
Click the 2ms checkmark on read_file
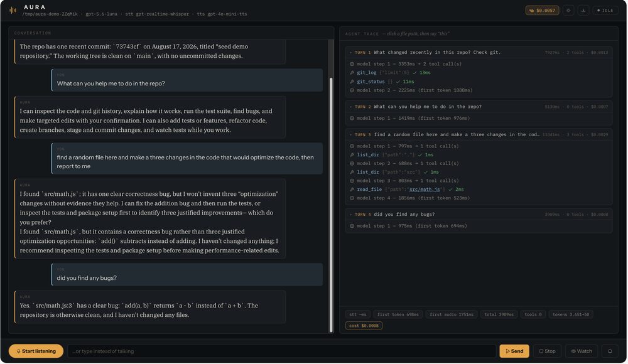click(x=456, y=190)
